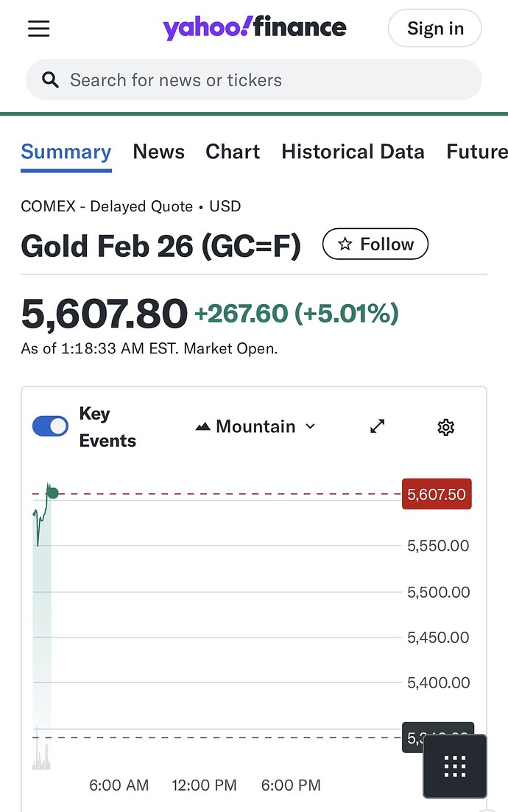This screenshot has height=812, width=508.
Task: Click the green current price dot on chart
Action: tap(52, 493)
